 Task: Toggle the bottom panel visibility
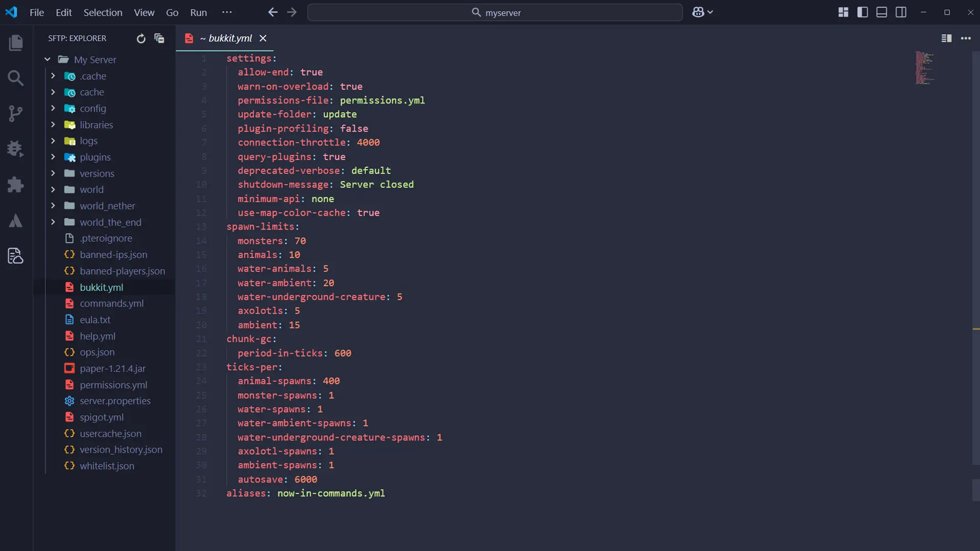pyautogui.click(x=881, y=12)
